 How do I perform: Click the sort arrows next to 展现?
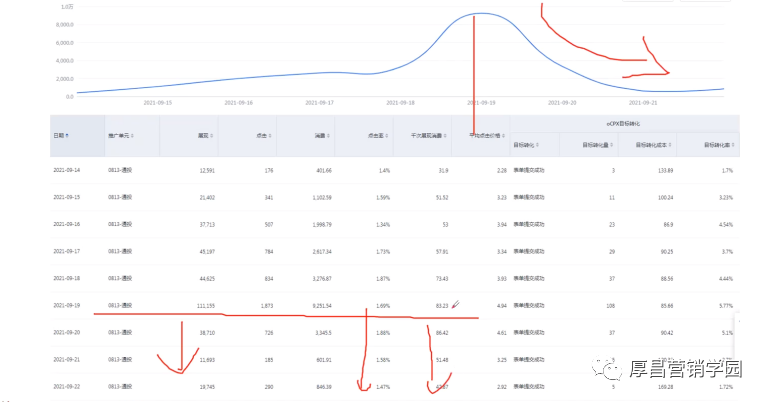coord(212,135)
